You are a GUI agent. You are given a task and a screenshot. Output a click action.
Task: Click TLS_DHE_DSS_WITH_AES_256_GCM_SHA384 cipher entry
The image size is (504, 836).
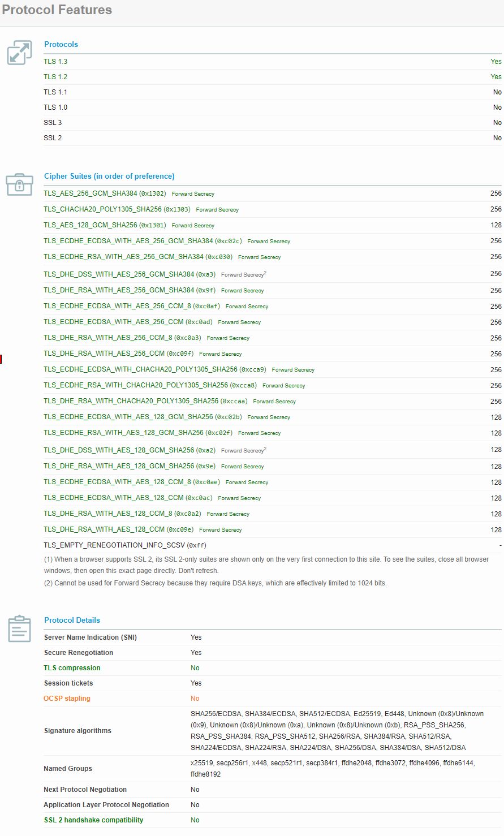(x=129, y=274)
